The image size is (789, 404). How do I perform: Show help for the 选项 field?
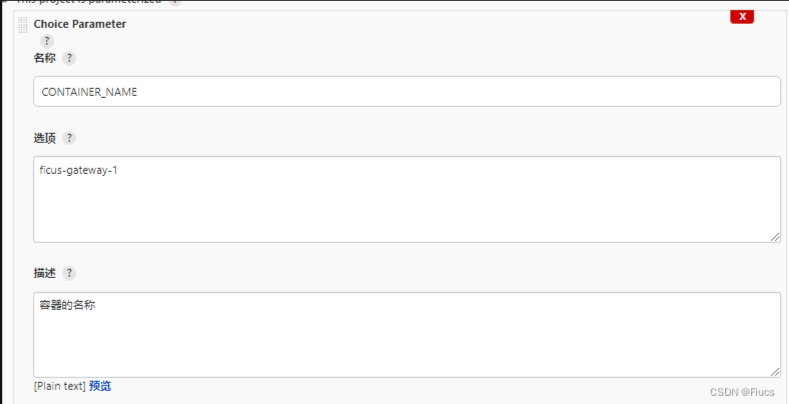coord(69,138)
